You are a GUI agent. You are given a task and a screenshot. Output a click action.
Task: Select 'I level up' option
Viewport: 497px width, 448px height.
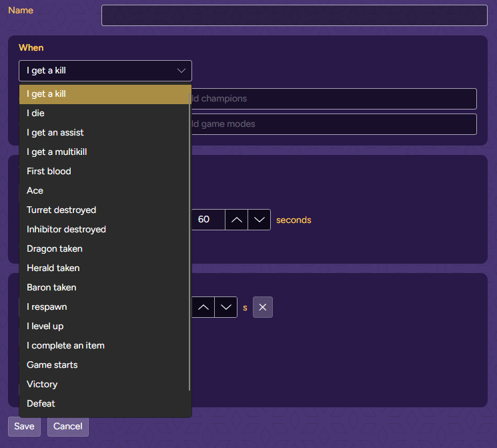point(105,326)
